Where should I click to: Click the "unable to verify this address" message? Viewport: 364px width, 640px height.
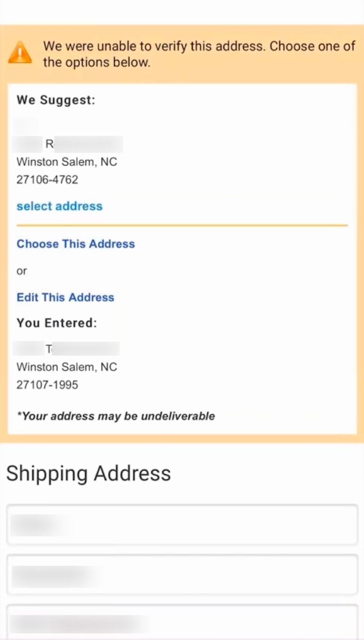click(199, 54)
